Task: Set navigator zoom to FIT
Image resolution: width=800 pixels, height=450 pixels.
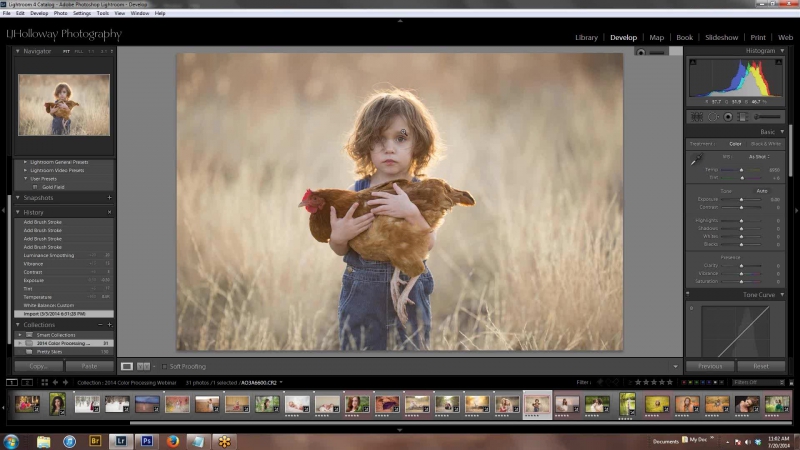Action: click(x=66, y=52)
